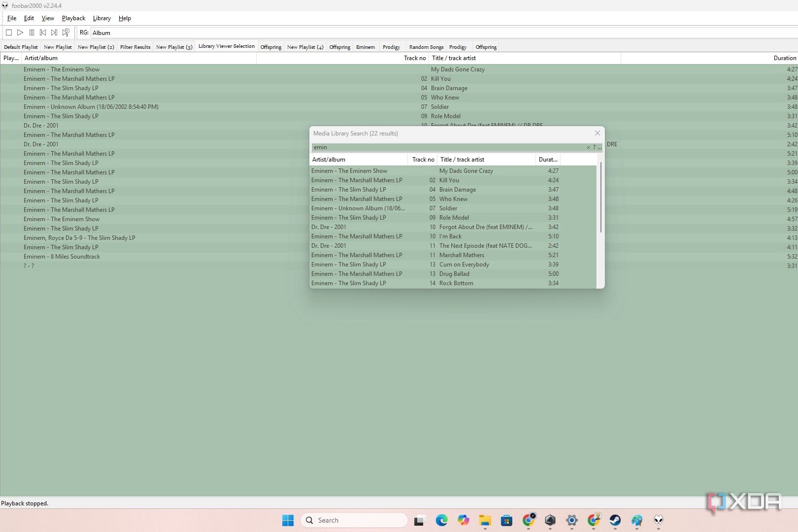Open the search options ellipsis menu

[x=599, y=147]
